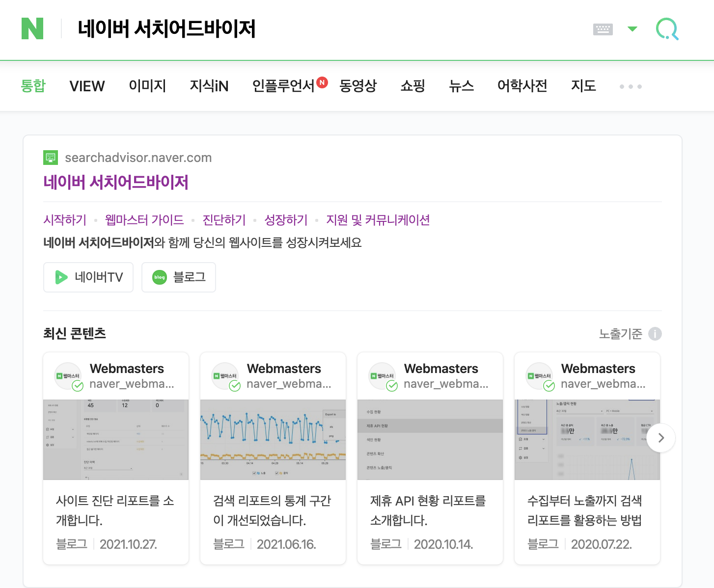Switch to the 이미지 tab
Viewport: 714px width, 588px height.
pyautogui.click(x=147, y=86)
